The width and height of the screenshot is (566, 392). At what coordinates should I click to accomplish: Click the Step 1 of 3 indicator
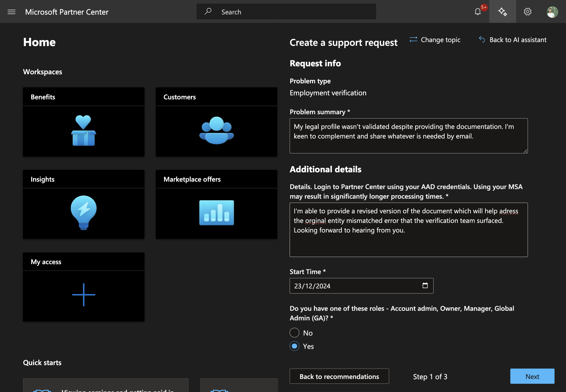coord(430,377)
